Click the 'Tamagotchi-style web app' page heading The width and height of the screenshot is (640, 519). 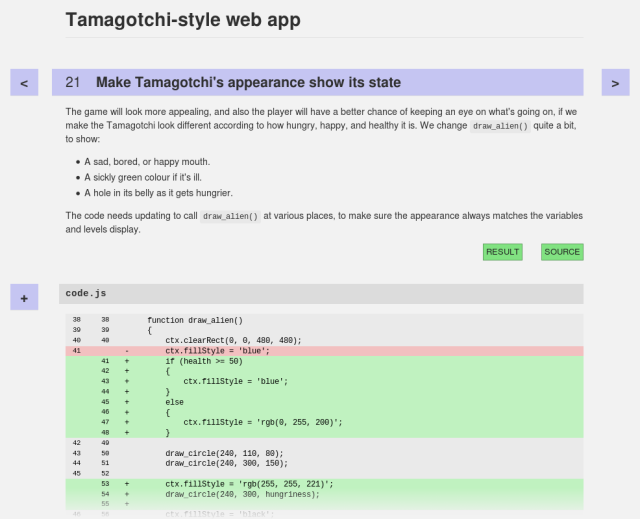click(x=183, y=20)
